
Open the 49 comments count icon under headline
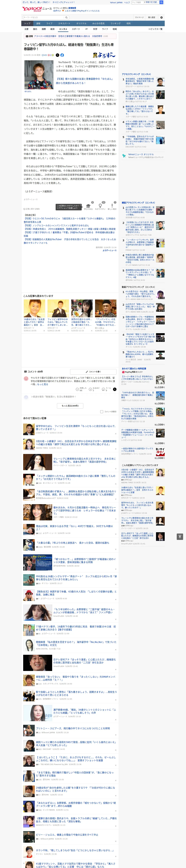point(44,55)
